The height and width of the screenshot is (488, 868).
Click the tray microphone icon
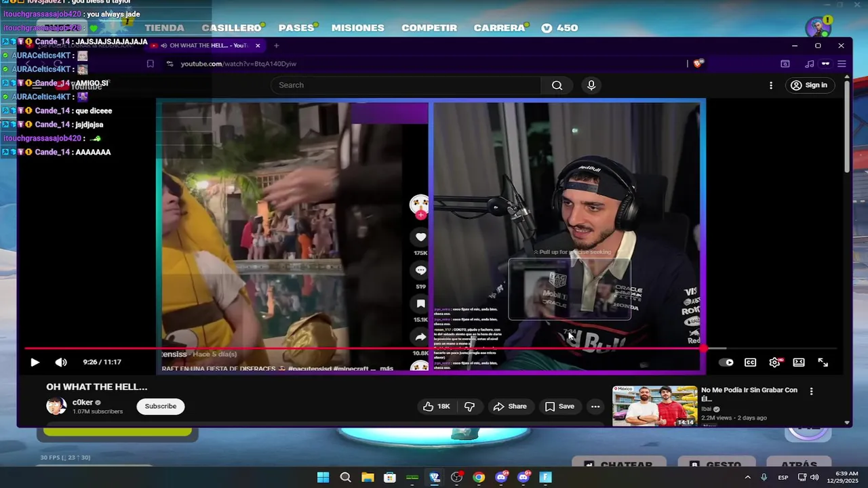tap(764, 477)
